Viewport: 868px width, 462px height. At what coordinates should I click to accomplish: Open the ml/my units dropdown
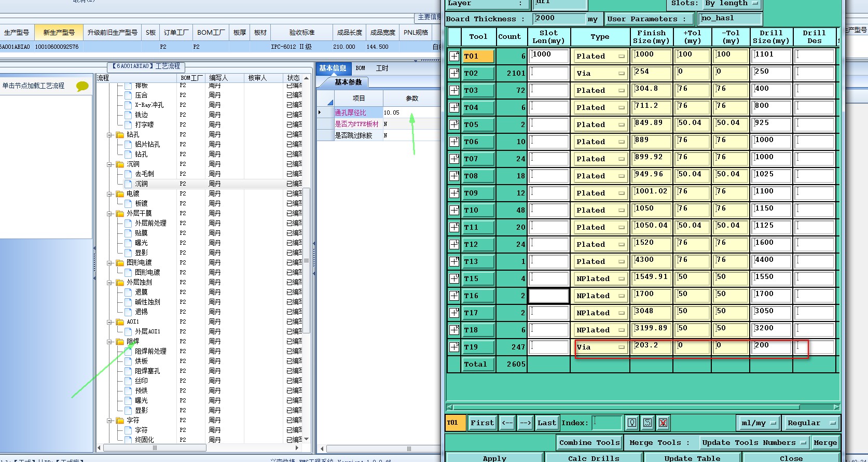759,423
